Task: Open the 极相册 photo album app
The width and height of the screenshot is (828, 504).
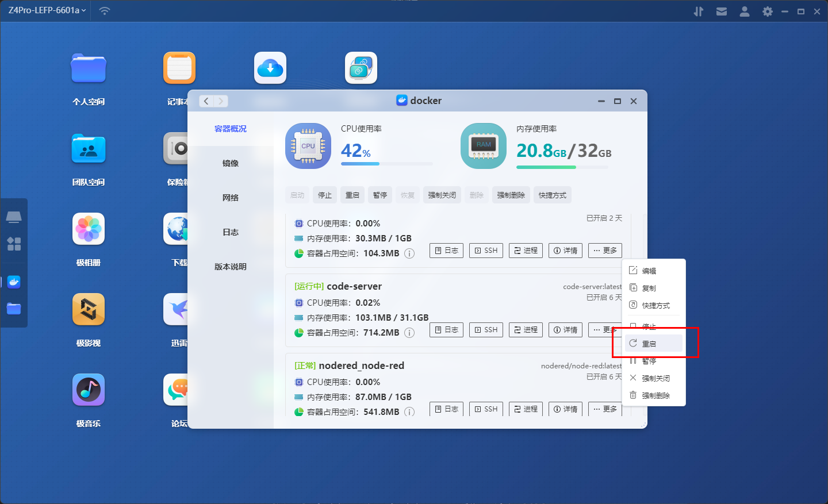Action: coord(89,229)
